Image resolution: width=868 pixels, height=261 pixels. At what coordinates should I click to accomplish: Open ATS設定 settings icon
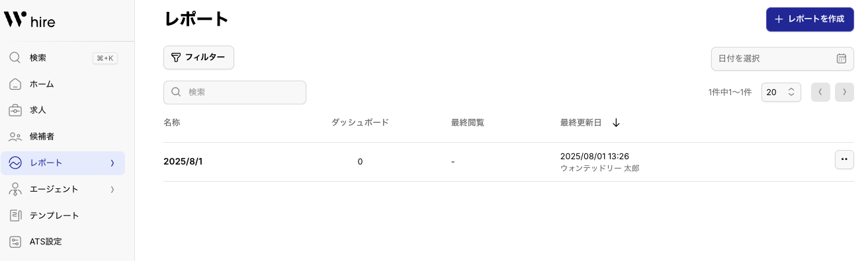[15, 242]
